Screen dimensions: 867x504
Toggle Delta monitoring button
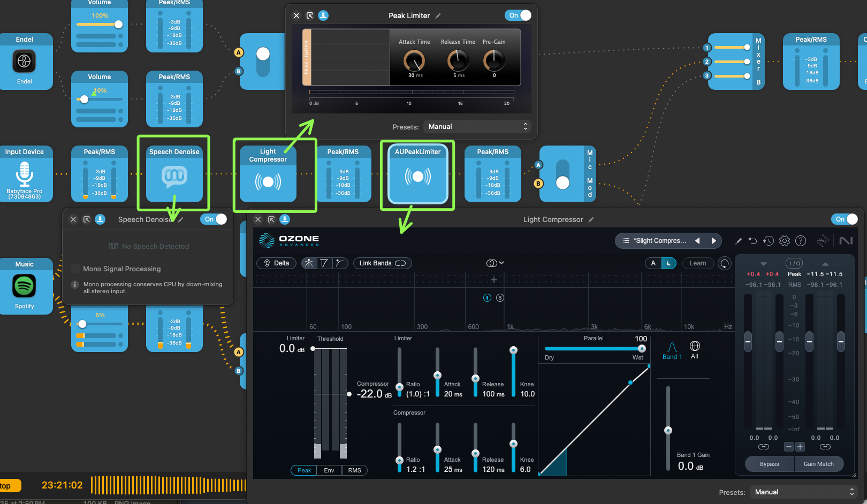coord(277,263)
